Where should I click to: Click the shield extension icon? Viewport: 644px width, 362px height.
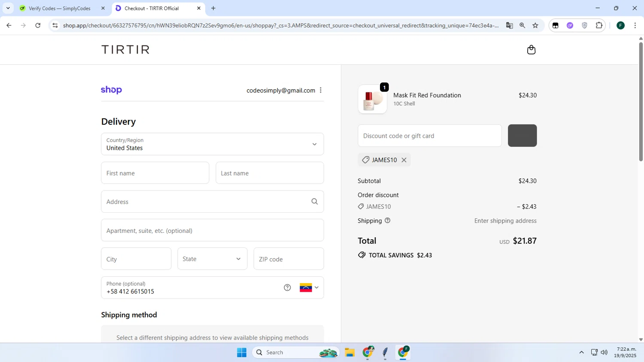coord(584,25)
